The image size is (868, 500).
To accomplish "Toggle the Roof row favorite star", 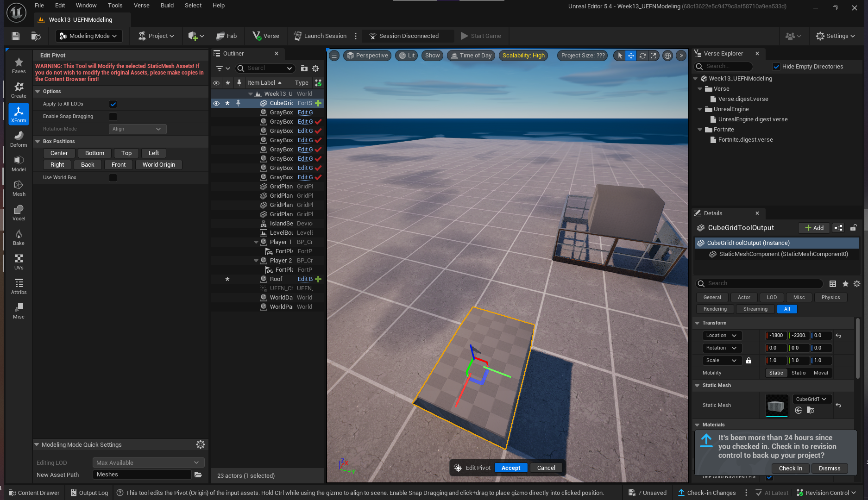I will pyautogui.click(x=227, y=279).
